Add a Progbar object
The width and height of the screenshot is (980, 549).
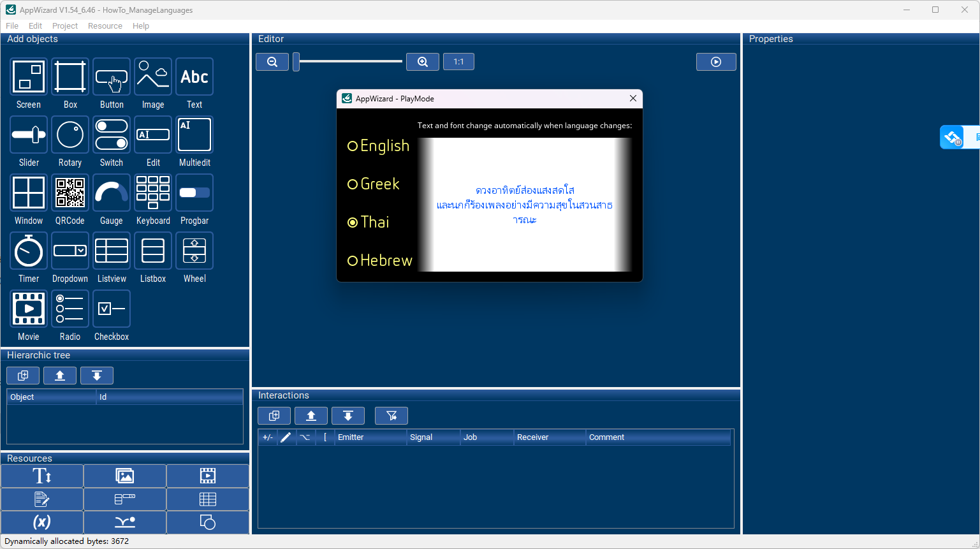194,193
